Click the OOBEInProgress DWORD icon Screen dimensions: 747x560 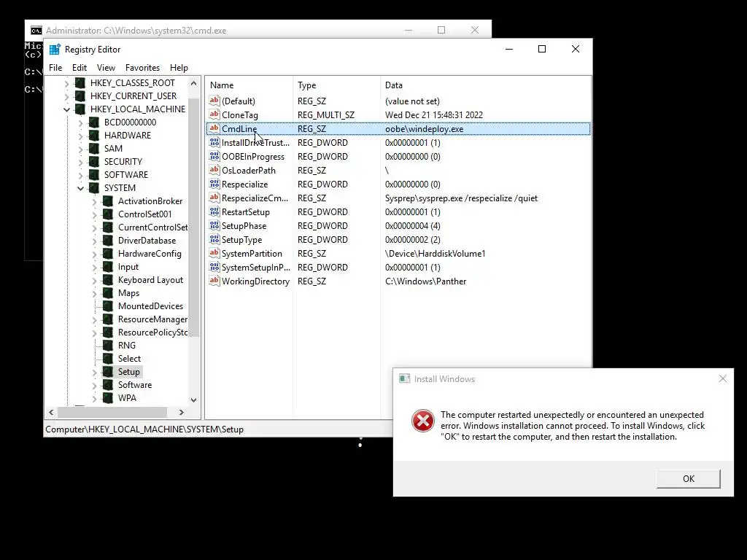214,156
